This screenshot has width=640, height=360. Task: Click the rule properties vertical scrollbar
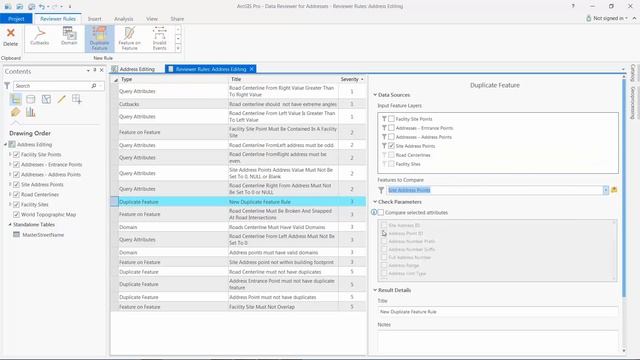point(624,188)
